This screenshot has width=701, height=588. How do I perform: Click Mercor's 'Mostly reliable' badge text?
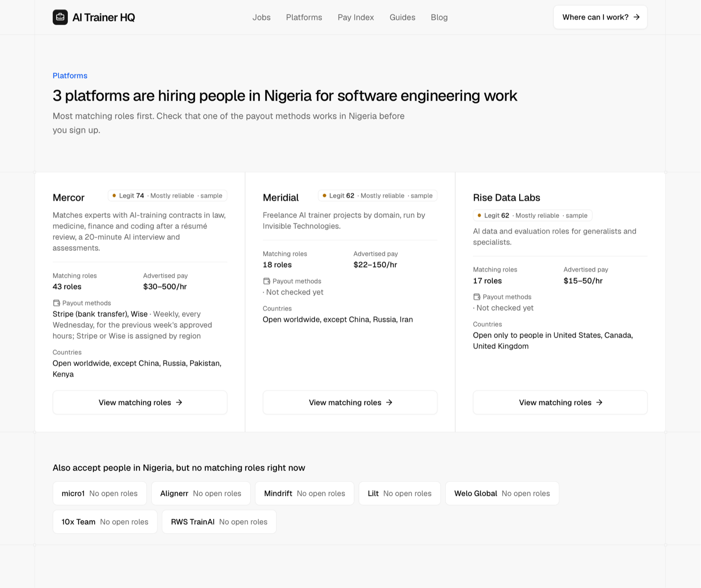click(172, 196)
